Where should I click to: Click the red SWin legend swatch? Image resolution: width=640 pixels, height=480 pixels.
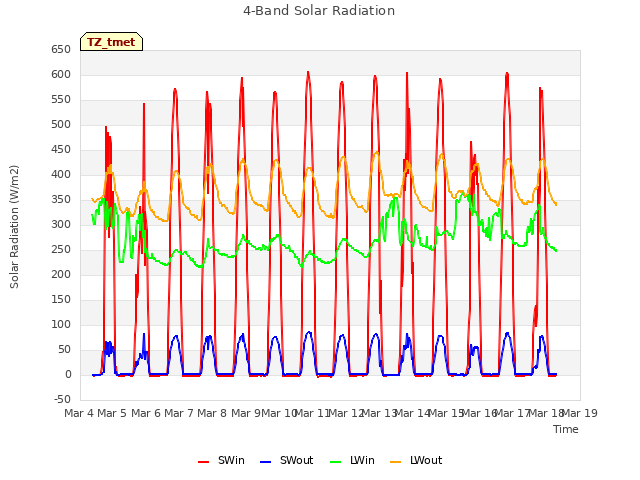203,462
